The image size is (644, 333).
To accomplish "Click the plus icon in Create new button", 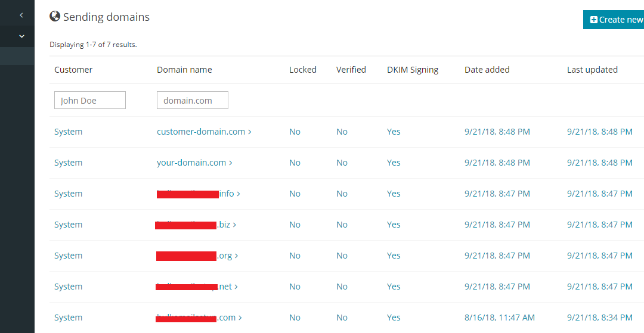I will point(593,20).
